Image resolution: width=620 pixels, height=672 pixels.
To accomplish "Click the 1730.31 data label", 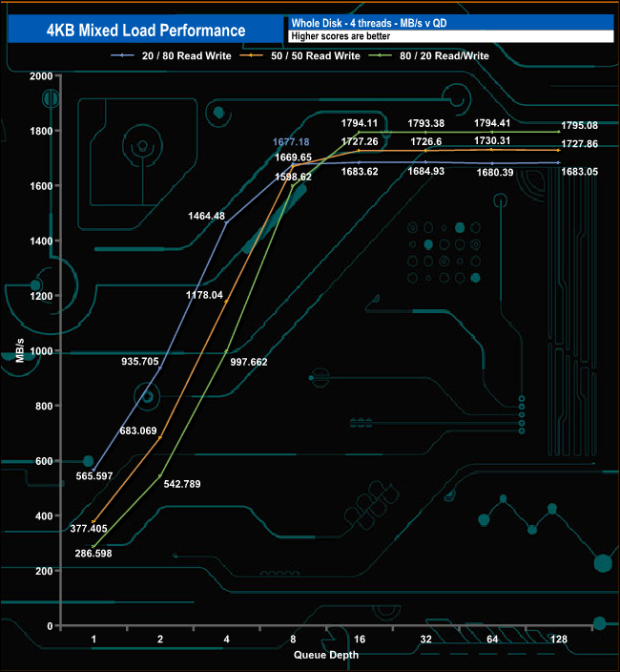I will tap(493, 141).
